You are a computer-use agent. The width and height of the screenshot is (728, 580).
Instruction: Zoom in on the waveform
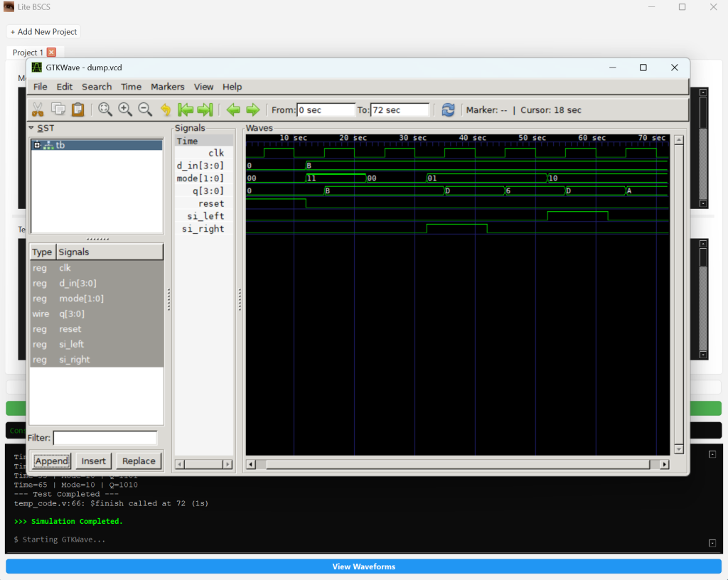pos(125,109)
